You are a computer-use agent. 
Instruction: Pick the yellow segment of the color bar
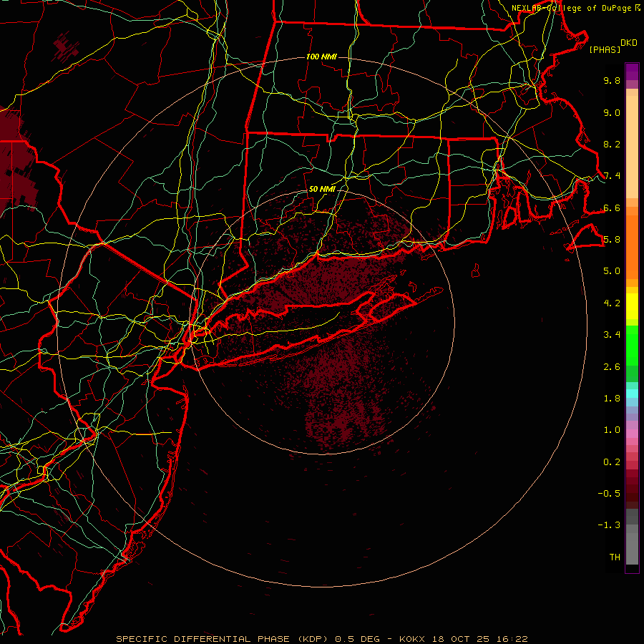[x=632, y=306]
